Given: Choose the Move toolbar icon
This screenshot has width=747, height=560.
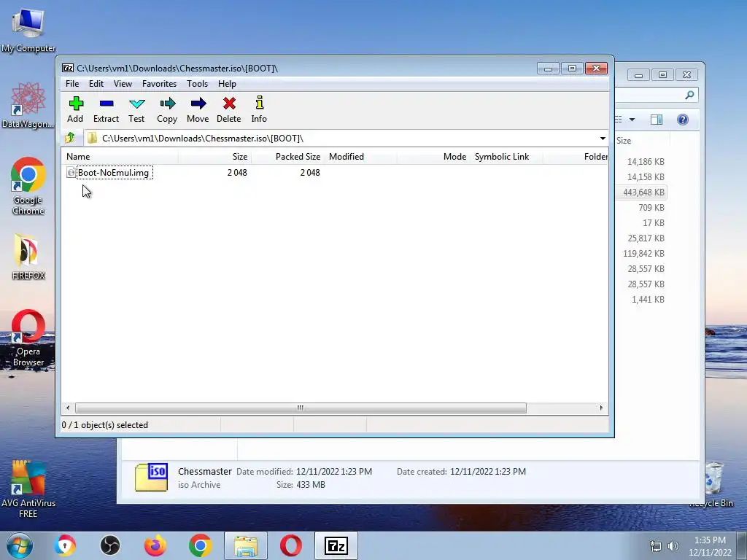Looking at the screenshot, I should (198, 104).
